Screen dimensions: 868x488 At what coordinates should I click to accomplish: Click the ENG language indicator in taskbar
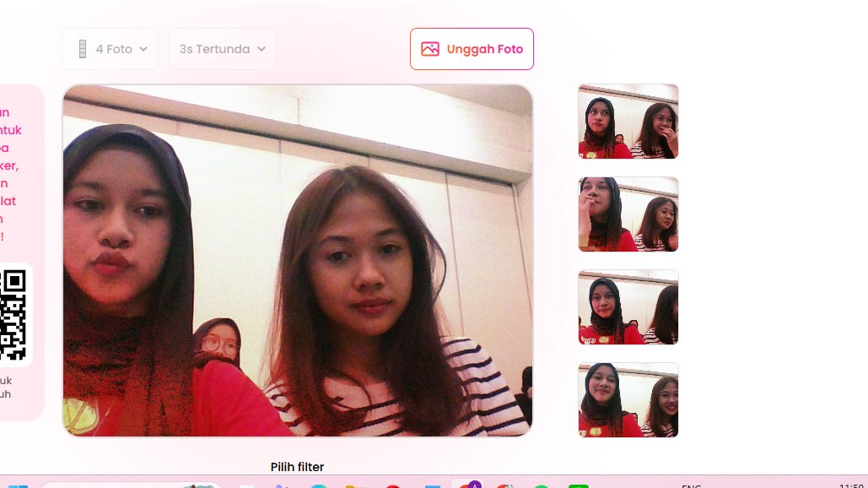click(692, 485)
